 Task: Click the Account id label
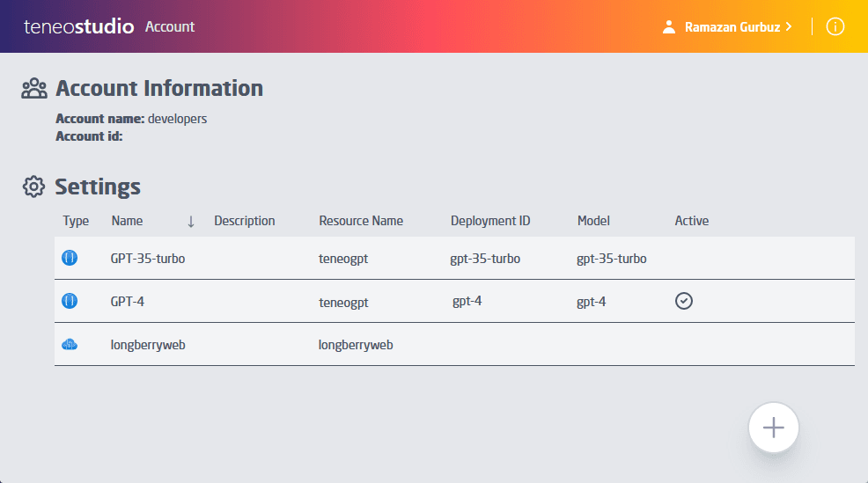89,136
